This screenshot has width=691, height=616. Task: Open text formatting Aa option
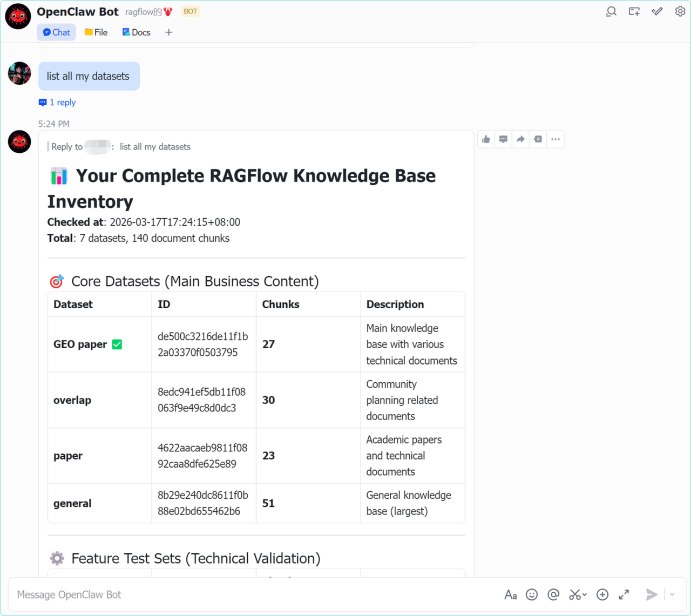[510, 594]
